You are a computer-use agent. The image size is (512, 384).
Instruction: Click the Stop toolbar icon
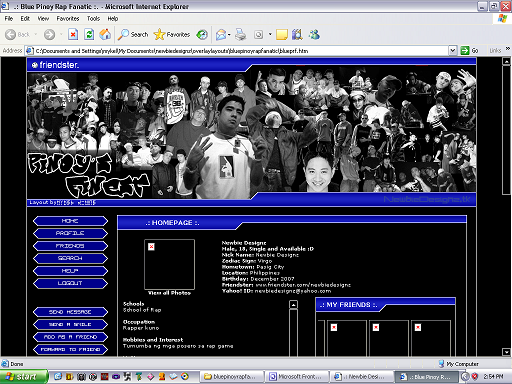(x=73, y=34)
